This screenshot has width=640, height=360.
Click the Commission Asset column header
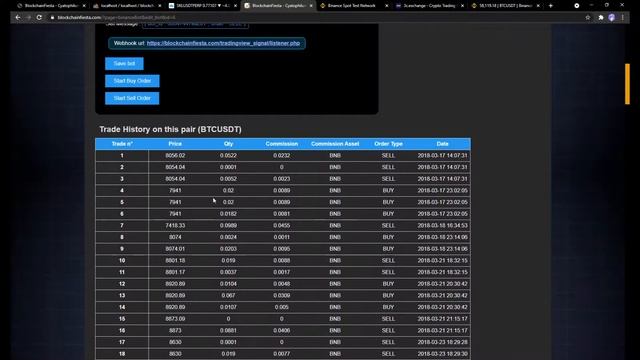pyautogui.click(x=335, y=144)
